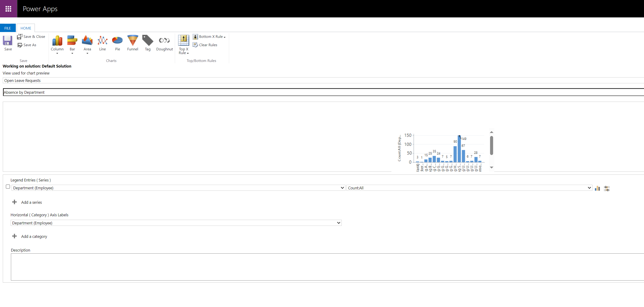Pick the Line chart type
The image size is (644, 307).
(x=102, y=43)
